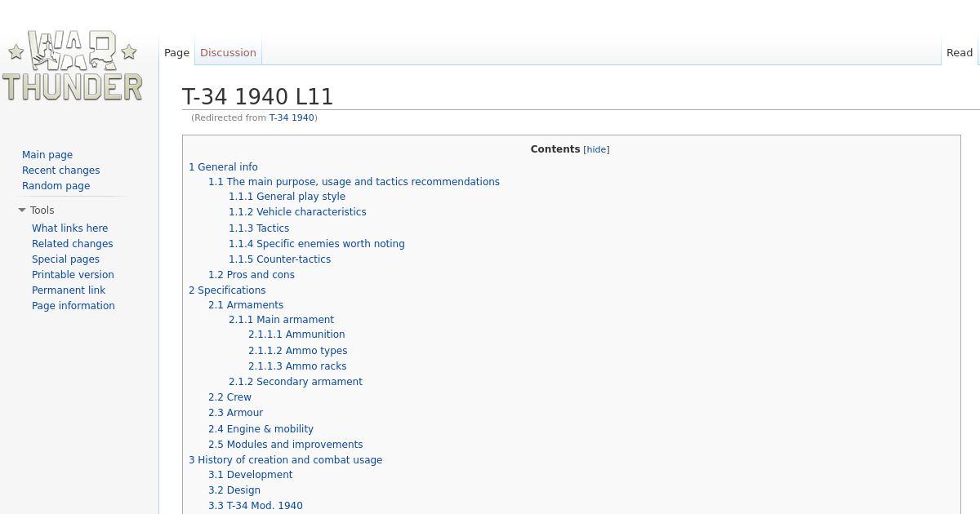
Task: Jump to 1.1.1 General play style
Action: coord(287,197)
